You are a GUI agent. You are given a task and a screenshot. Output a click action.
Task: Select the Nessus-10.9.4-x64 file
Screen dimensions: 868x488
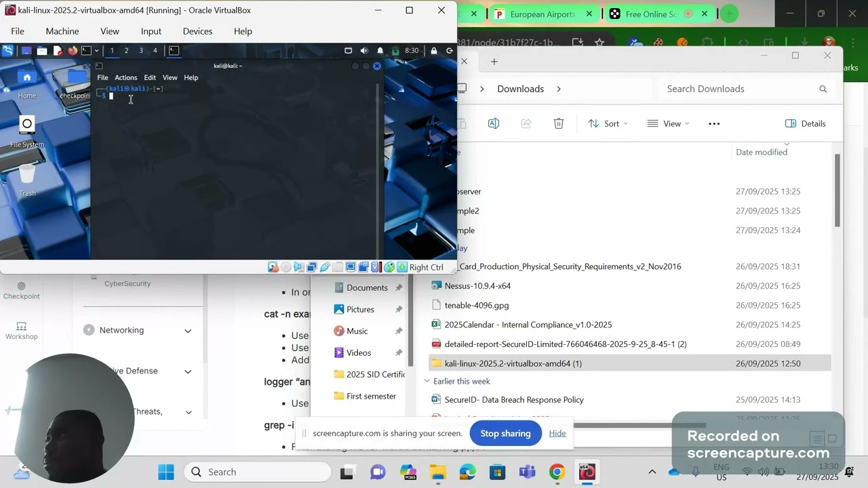477,286
